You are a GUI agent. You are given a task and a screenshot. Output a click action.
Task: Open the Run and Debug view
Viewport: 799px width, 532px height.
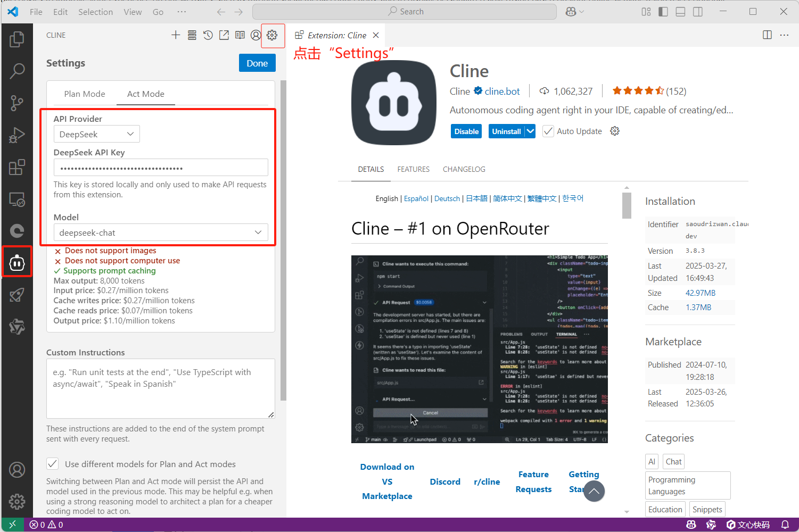pyautogui.click(x=17, y=135)
